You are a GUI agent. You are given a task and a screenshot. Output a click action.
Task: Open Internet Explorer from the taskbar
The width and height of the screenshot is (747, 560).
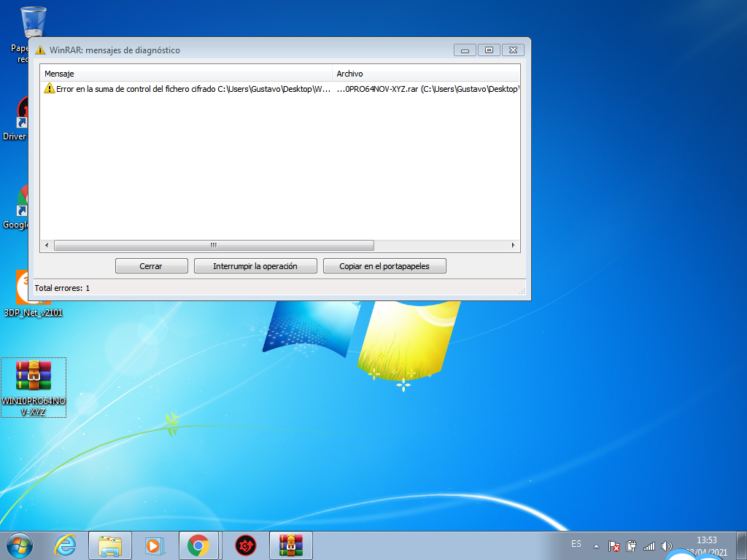[x=65, y=545]
